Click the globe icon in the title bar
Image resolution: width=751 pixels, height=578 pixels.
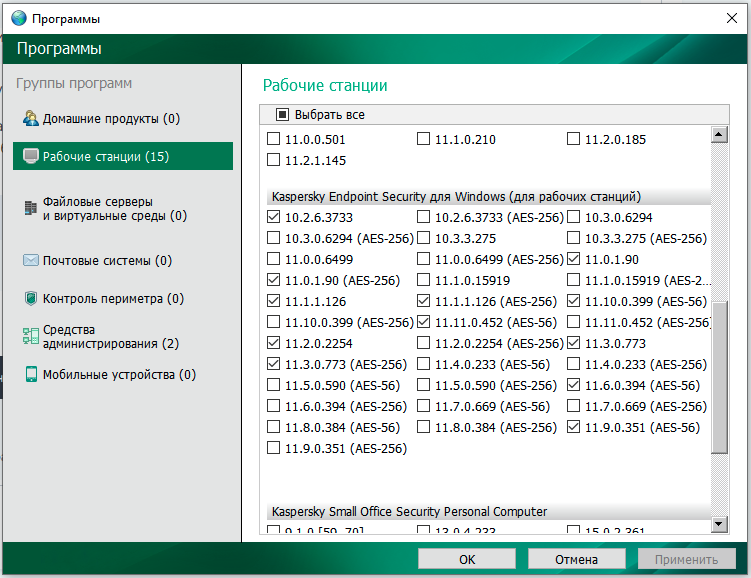[x=19, y=18]
